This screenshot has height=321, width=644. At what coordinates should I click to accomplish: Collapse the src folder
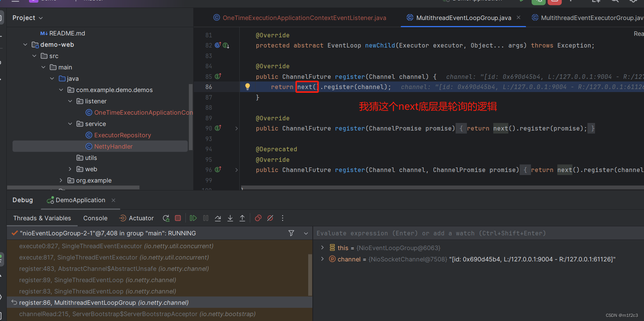(x=34, y=56)
